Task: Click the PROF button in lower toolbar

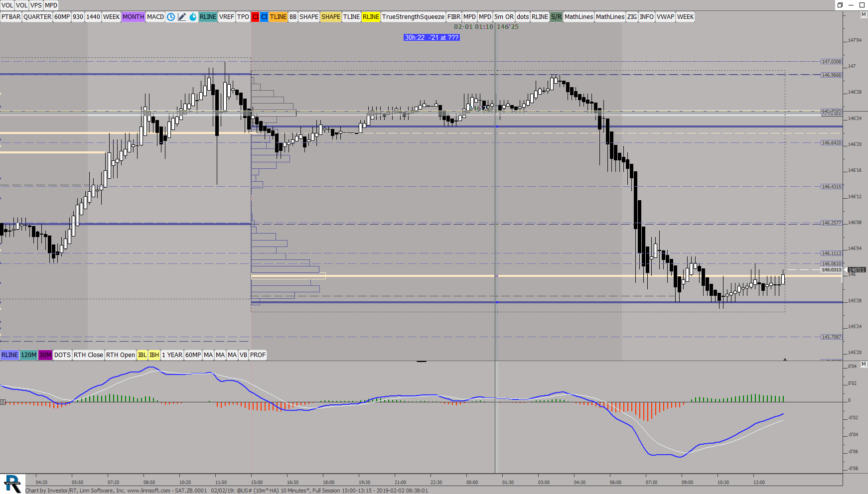Action: pyautogui.click(x=258, y=355)
